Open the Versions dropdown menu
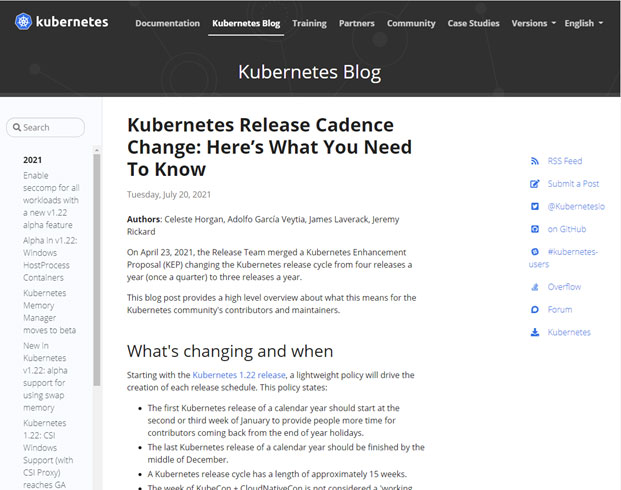The height and width of the screenshot is (490, 621). (x=533, y=23)
